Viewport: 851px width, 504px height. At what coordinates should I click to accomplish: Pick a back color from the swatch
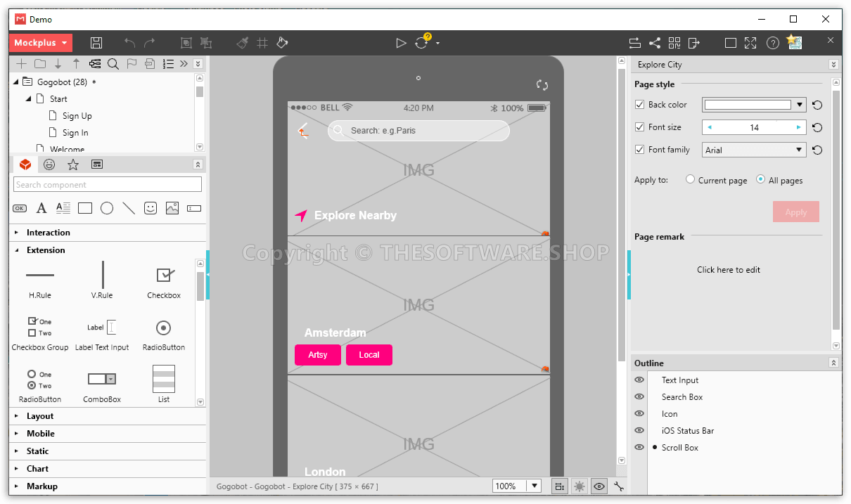point(749,104)
